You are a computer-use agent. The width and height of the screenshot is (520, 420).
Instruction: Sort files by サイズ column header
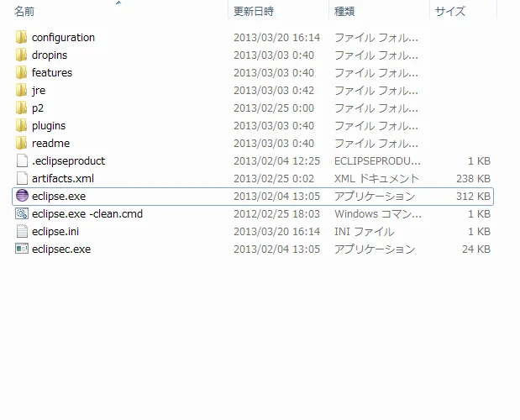click(x=450, y=12)
